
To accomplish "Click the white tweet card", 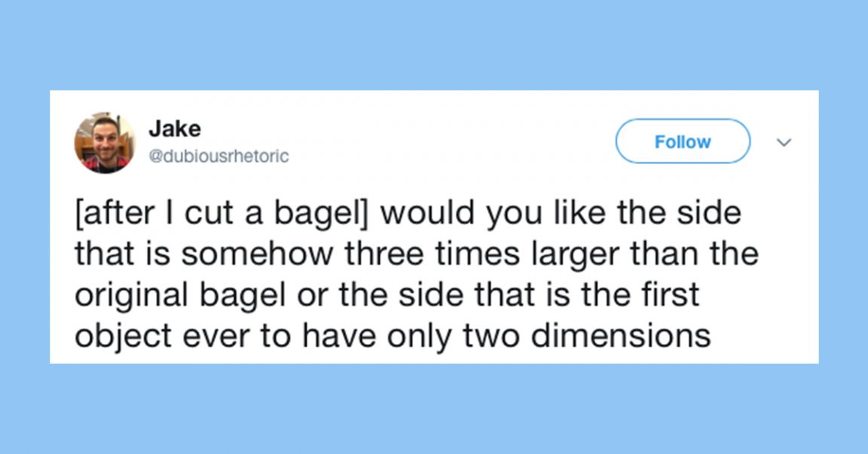I will (x=434, y=226).
